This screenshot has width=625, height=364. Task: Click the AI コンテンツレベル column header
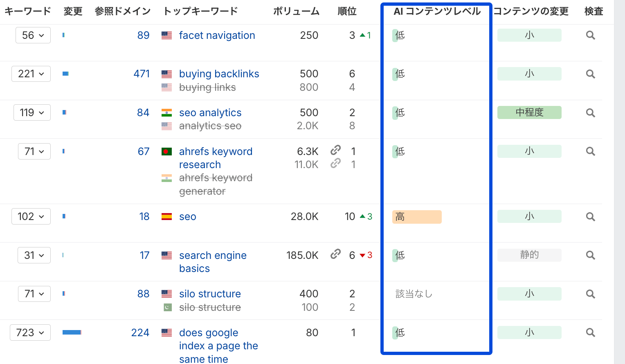coord(437,11)
